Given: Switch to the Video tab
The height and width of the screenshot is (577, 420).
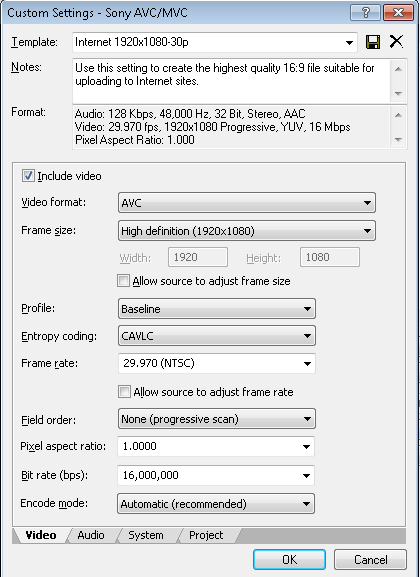Looking at the screenshot, I should tap(41, 535).
